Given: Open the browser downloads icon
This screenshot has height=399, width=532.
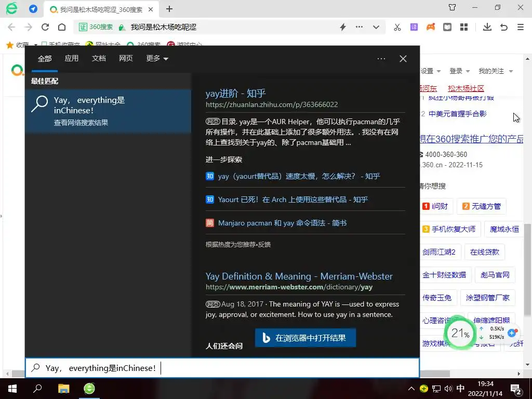Looking at the screenshot, I should (x=487, y=27).
